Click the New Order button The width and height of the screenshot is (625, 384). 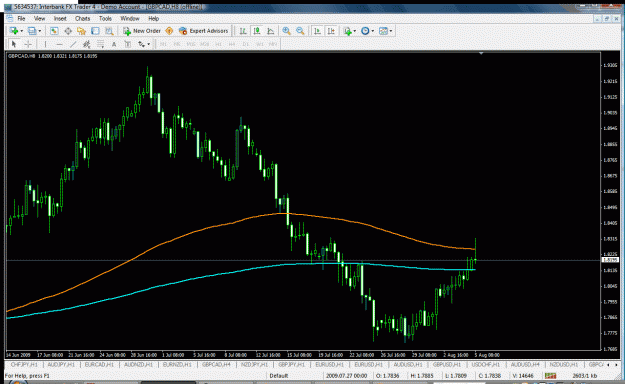142,31
